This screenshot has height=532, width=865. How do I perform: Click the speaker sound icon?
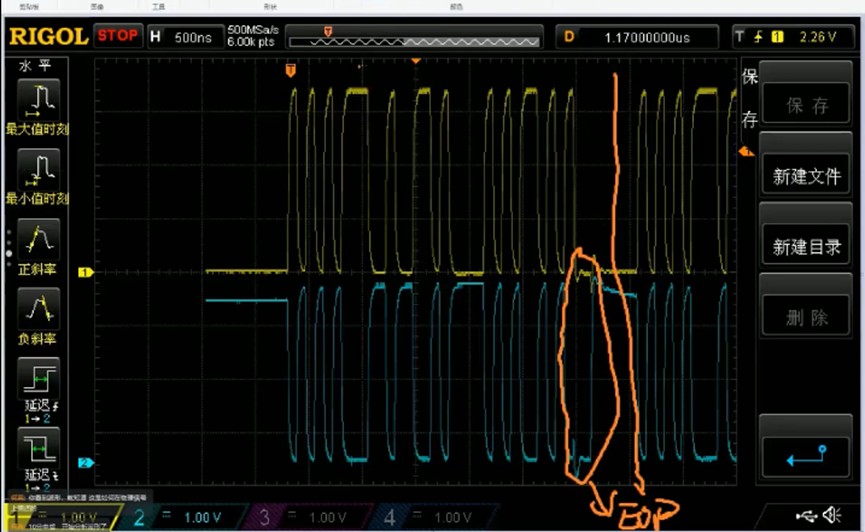(832, 515)
